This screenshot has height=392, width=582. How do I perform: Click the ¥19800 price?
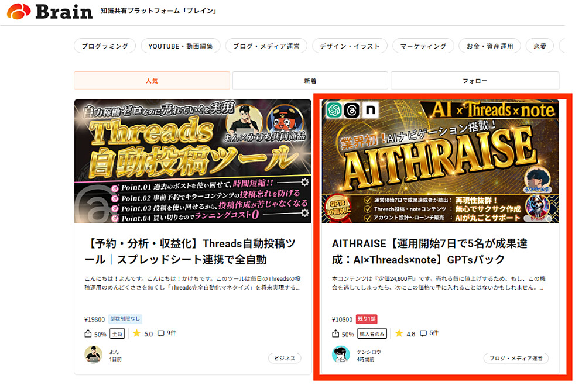pyautogui.click(x=95, y=319)
